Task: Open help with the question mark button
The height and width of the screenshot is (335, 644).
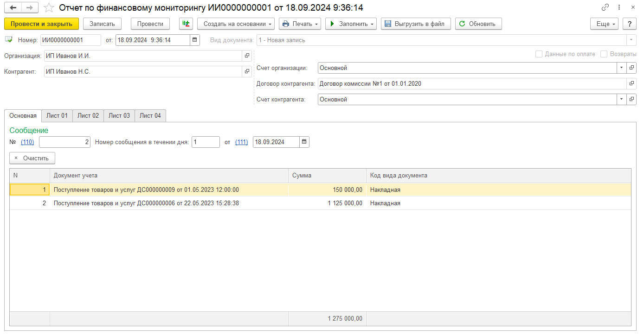Action: (x=629, y=24)
